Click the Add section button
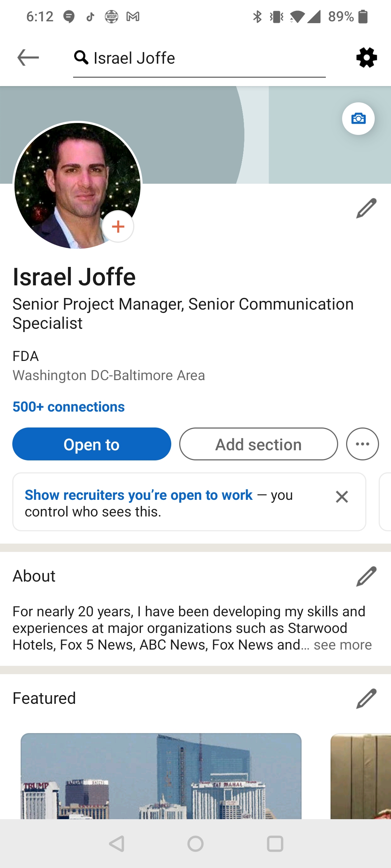 tap(258, 444)
